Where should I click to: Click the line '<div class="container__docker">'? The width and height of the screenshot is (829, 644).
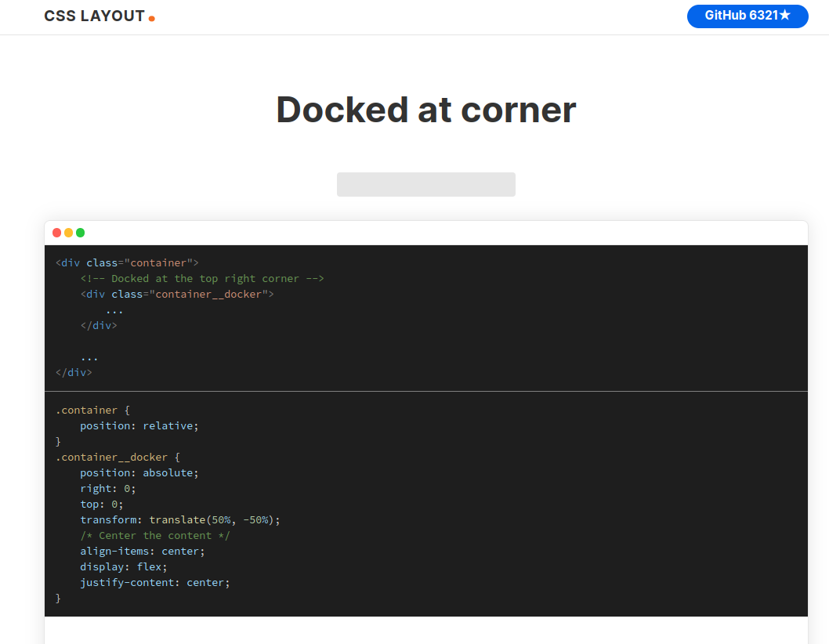tap(177, 294)
